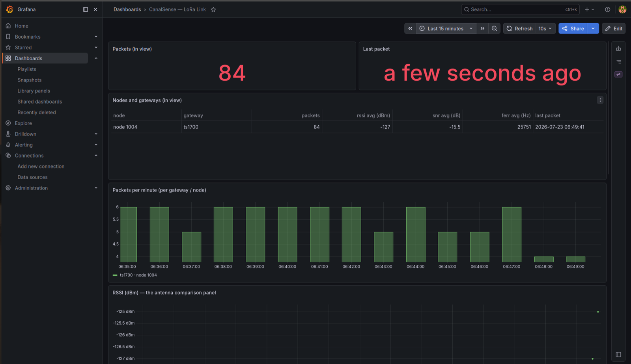Open the help question-mark menu

coord(608,9)
